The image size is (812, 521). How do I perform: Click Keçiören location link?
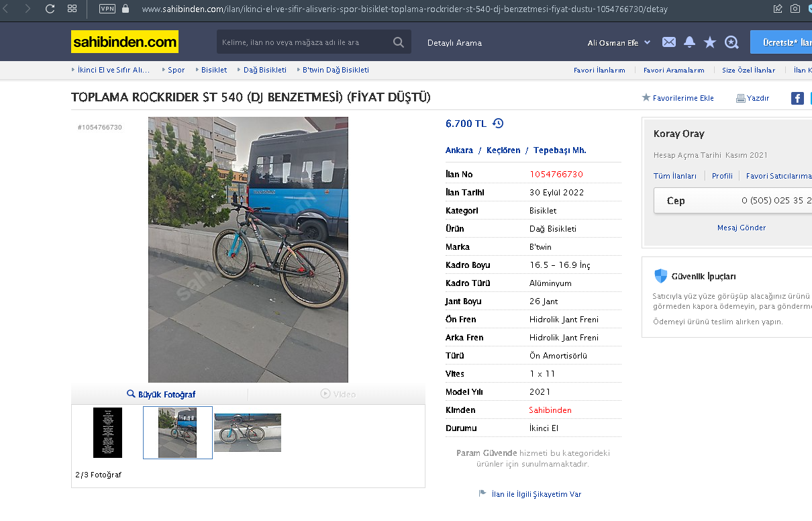click(x=503, y=150)
